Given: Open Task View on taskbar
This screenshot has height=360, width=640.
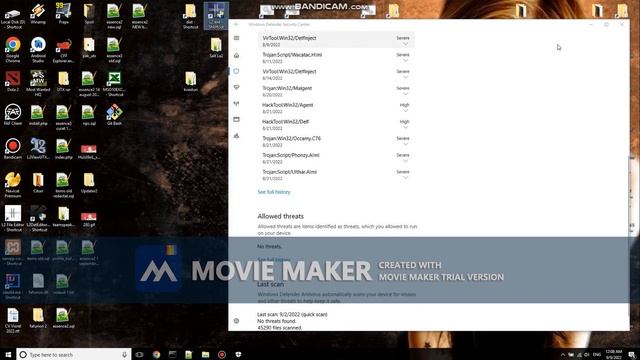Looking at the screenshot, I should (139, 355).
